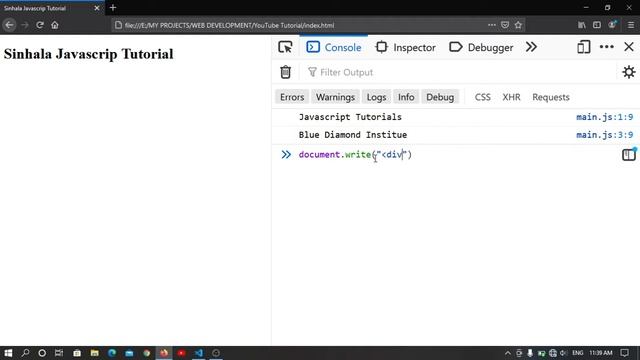Image resolution: width=640 pixels, height=360 pixels.
Task: Toggle the Logs filter
Action: point(376,97)
